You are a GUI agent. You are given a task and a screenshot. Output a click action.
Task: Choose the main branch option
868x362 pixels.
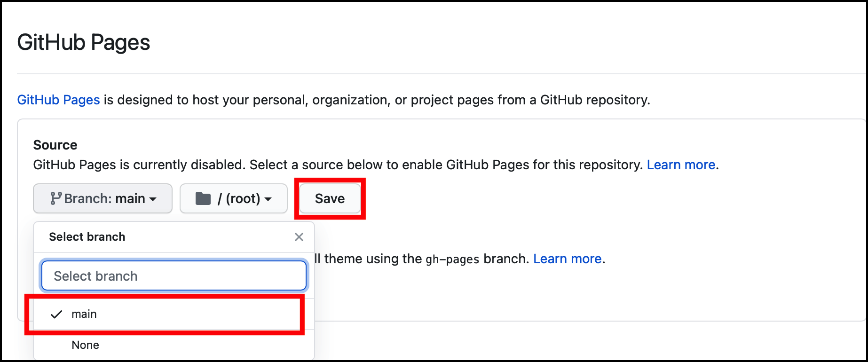(x=174, y=314)
